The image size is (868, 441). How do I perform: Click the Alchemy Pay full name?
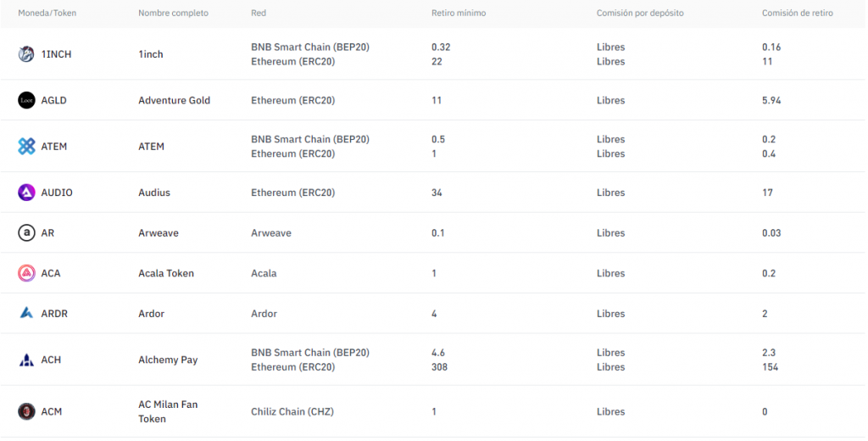click(x=168, y=360)
